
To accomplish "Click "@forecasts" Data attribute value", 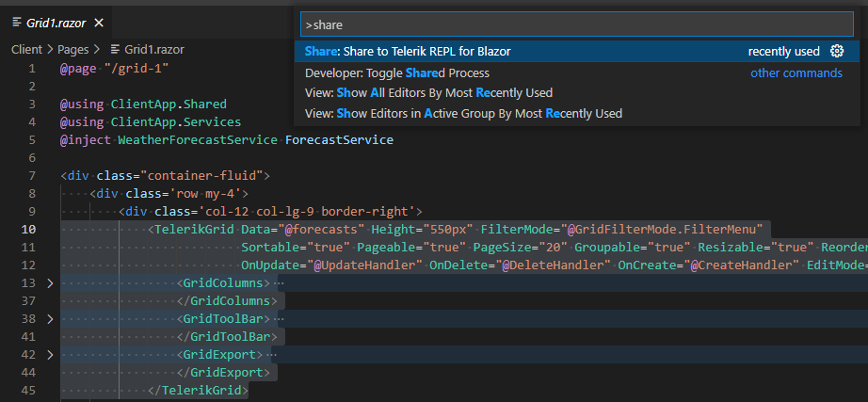I will click(321, 230).
